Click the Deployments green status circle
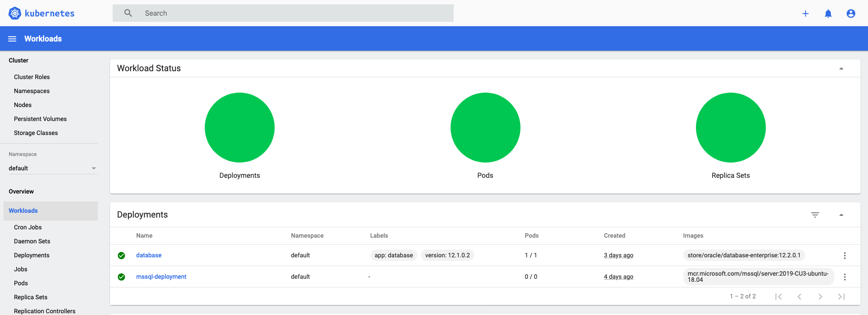 [240, 128]
